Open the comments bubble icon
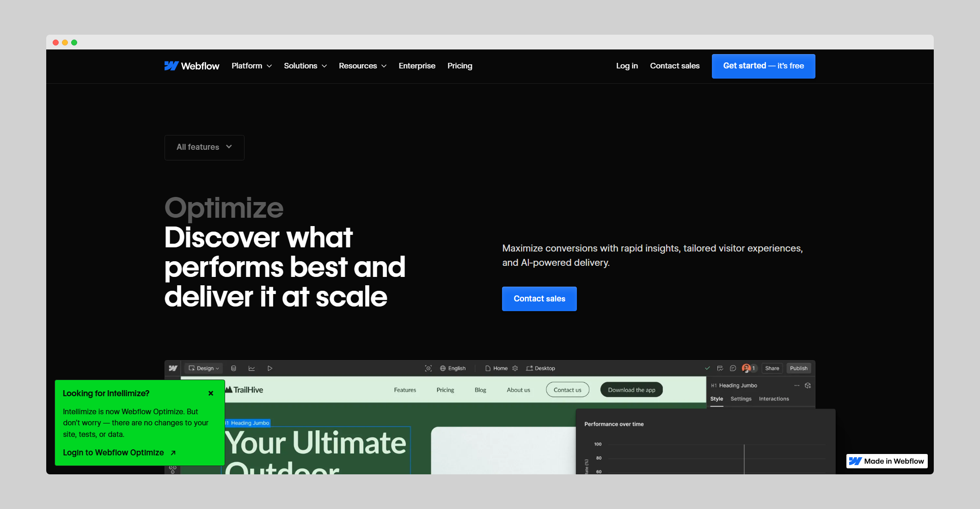This screenshot has width=980, height=509. (733, 368)
